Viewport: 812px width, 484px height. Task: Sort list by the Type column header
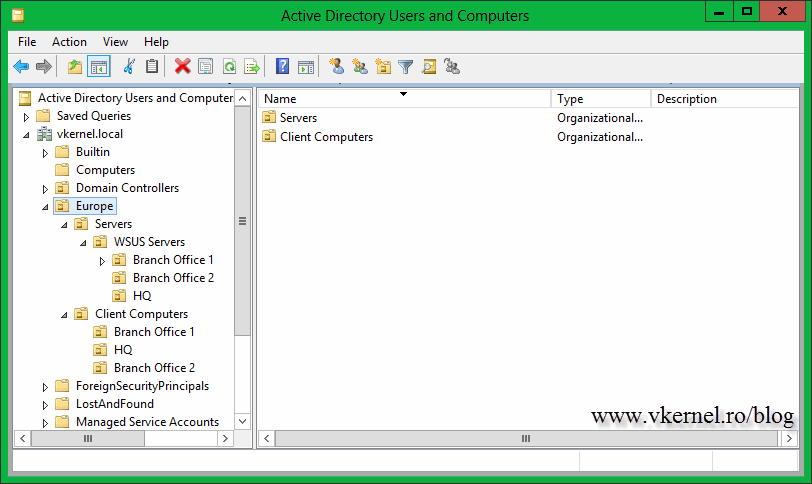coord(601,98)
